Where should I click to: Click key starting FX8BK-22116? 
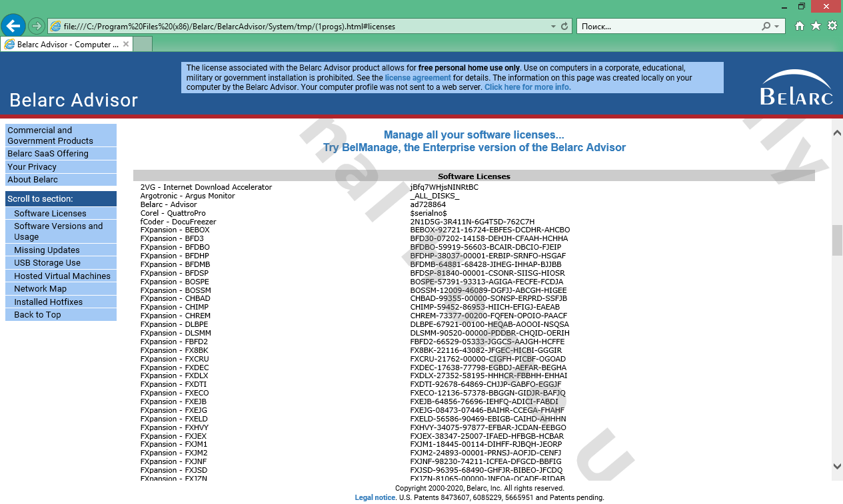coord(486,350)
